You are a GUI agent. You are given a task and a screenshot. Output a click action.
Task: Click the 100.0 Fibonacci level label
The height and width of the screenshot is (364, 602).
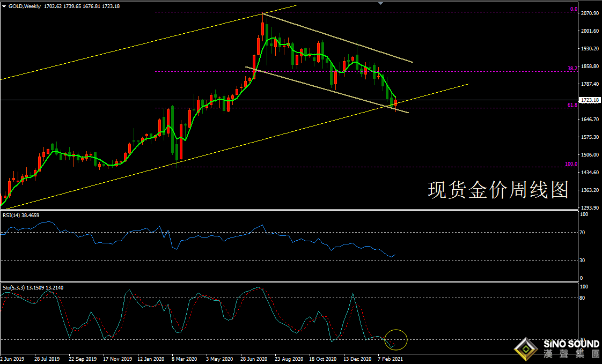[x=571, y=164]
